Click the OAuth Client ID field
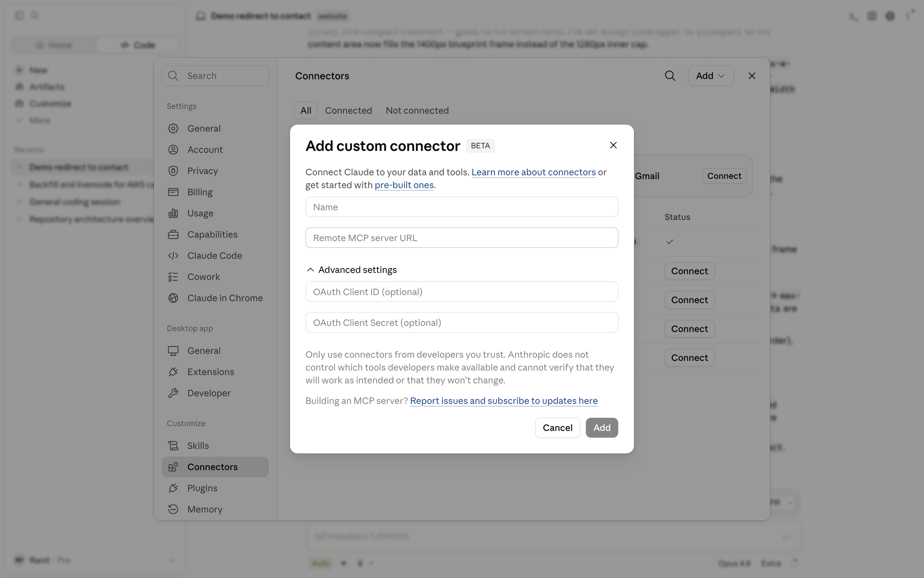The image size is (924, 578). [462, 292]
